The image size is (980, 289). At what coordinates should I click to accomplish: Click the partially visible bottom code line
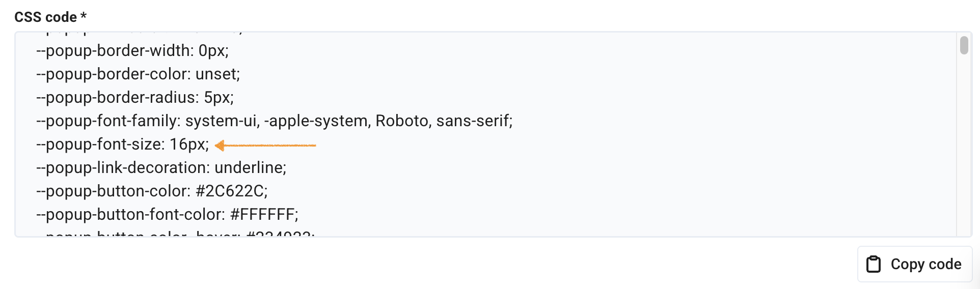tap(175, 234)
